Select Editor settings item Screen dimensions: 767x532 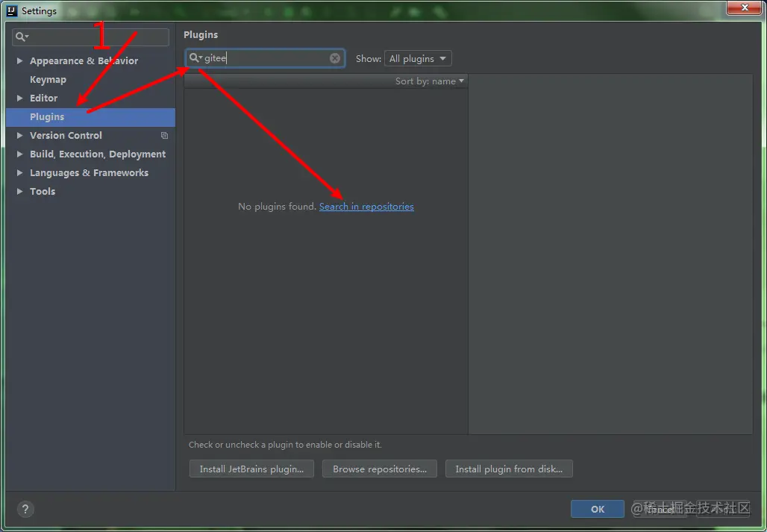43,98
